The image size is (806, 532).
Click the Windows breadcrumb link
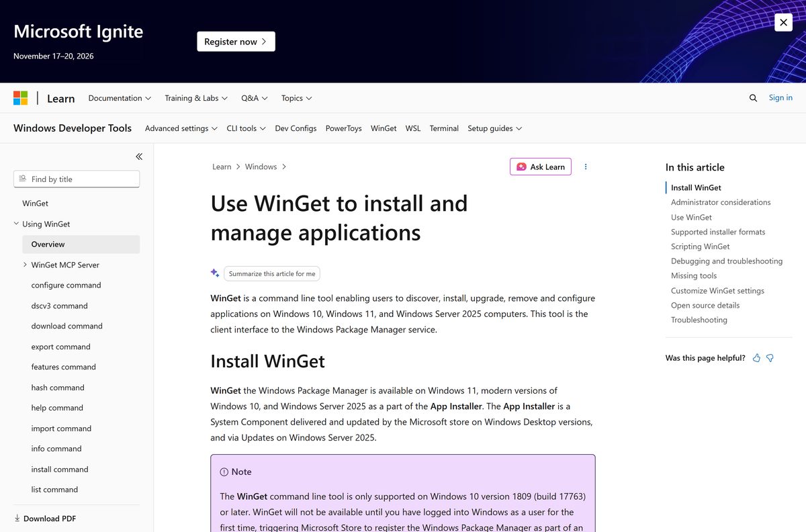pos(261,167)
